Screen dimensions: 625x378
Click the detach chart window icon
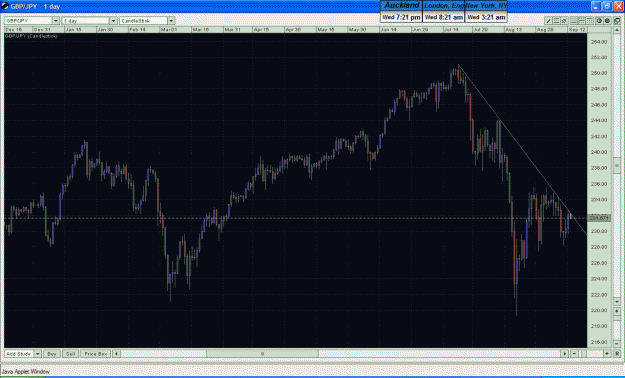click(x=617, y=21)
